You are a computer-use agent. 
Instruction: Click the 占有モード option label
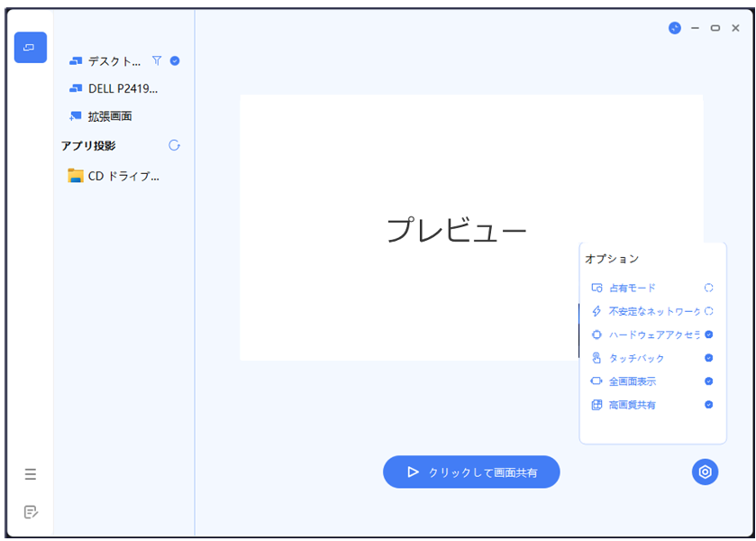click(x=632, y=289)
